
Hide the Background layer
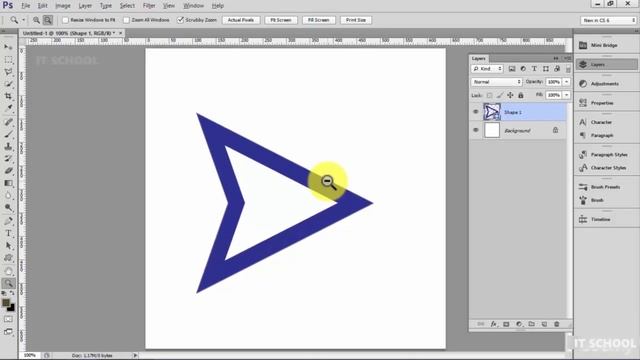(x=476, y=130)
